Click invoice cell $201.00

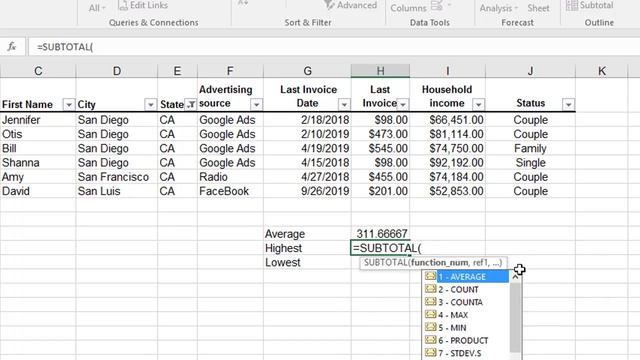(380, 191)
